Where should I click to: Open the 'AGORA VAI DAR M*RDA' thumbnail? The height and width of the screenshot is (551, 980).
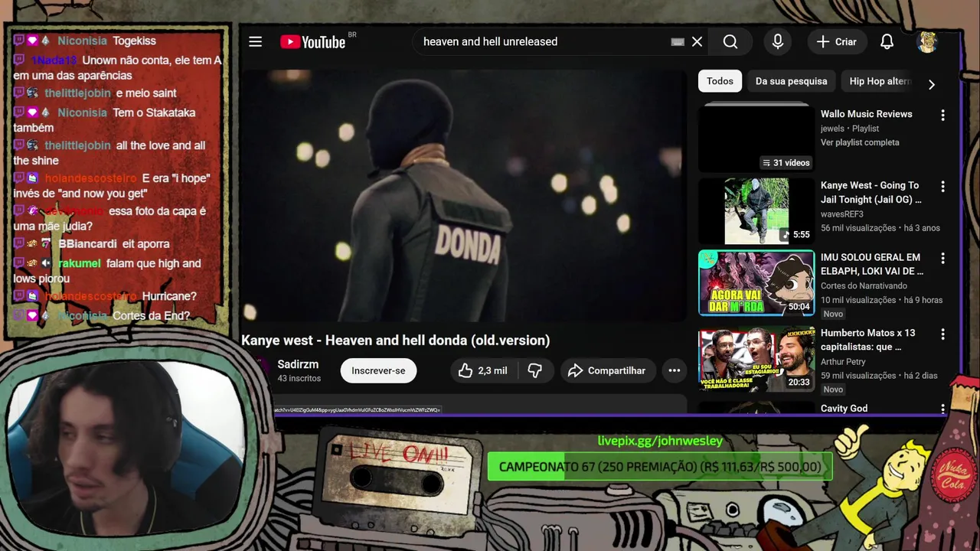tap(756, 283)
